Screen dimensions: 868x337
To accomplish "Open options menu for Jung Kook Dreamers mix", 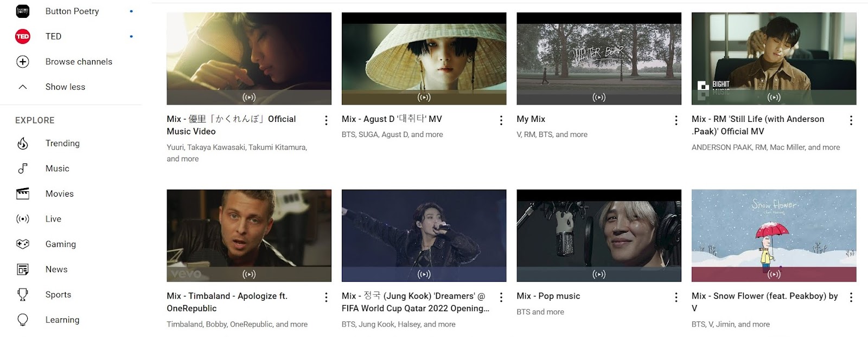I will (x=501, y=297).
